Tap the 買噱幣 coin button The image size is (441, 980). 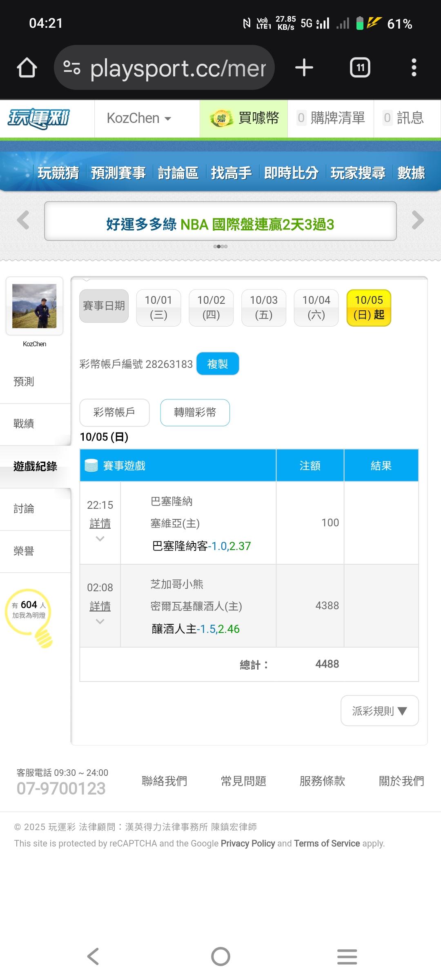point(244,118)
